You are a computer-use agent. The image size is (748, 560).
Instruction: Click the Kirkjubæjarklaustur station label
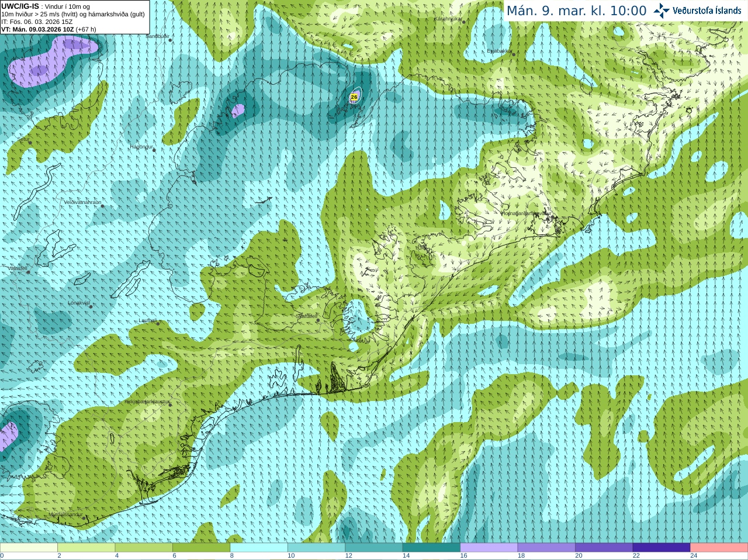[x=147, y=402]
